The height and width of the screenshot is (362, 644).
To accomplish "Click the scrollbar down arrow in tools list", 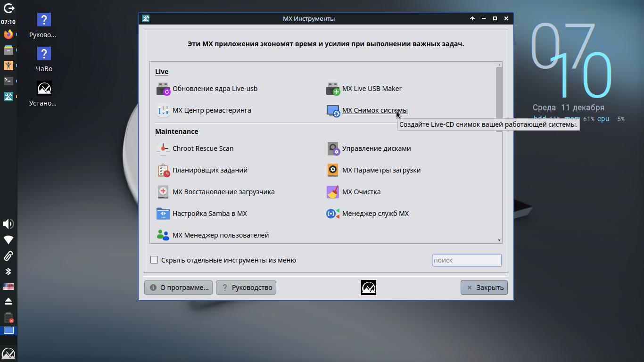I will (499, 240).
